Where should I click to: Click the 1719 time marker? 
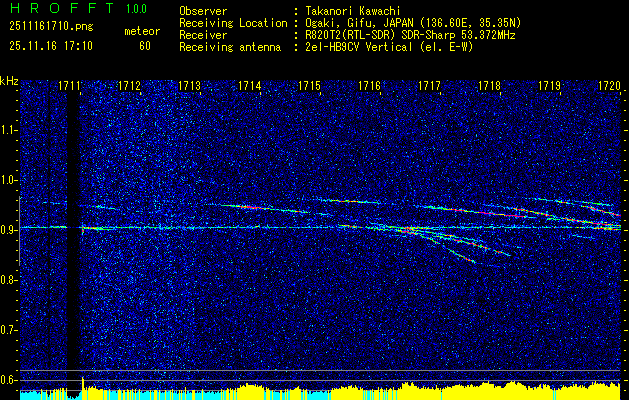coord(549,86)
